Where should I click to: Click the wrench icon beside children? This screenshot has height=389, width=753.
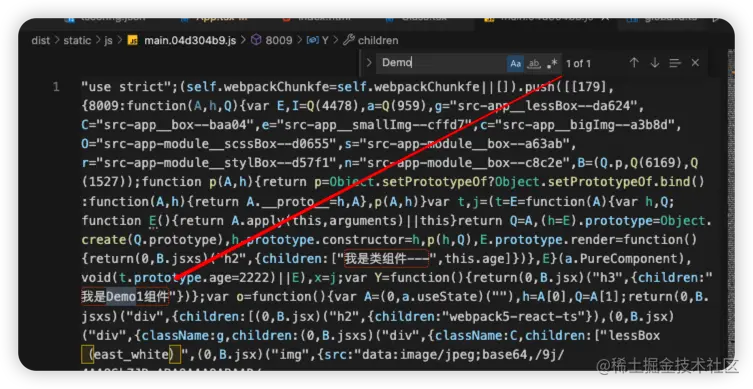pyautogui.click(x=349, y=40)
